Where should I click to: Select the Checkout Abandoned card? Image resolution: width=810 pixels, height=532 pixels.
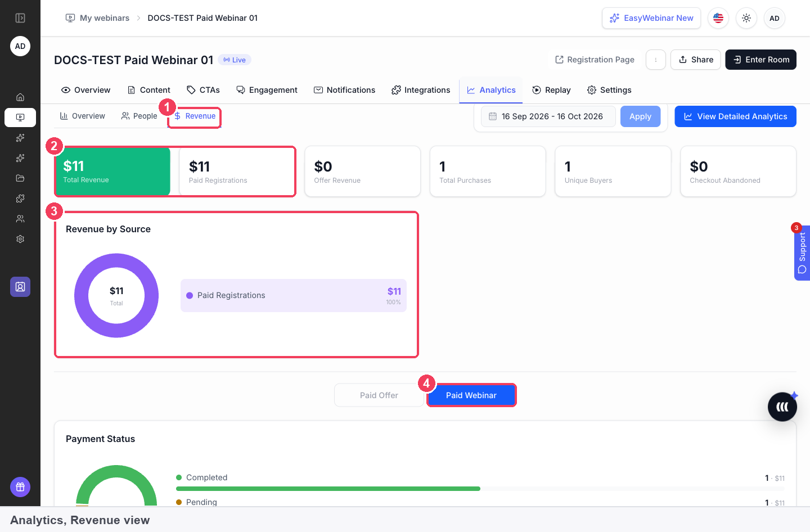point(739,172)
